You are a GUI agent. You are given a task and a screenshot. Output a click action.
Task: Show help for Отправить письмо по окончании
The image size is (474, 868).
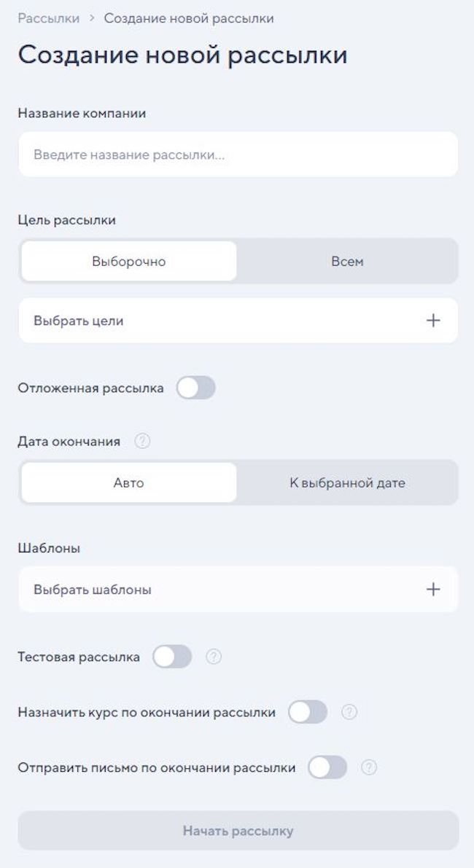[369, 767]
